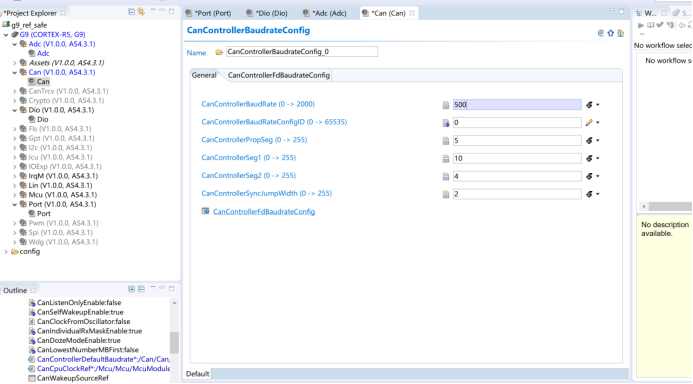
Task: Close the *Can (Can) editor tab
Action: 412,13
